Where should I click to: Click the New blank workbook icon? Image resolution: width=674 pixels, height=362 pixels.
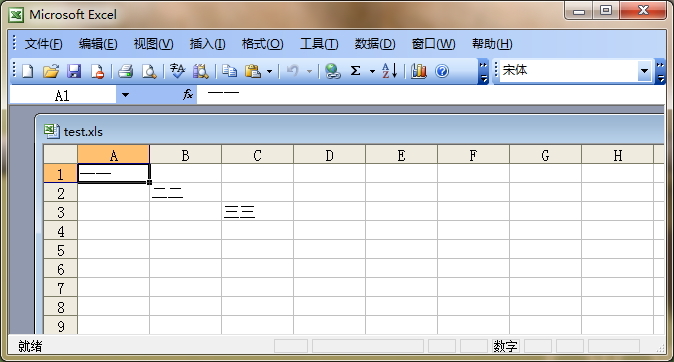point(28,71)
